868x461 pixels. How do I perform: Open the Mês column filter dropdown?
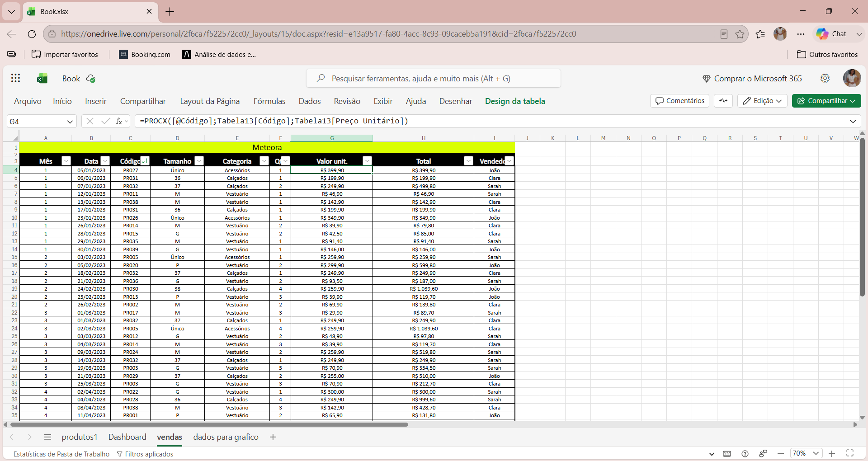[x=66, y=161]
